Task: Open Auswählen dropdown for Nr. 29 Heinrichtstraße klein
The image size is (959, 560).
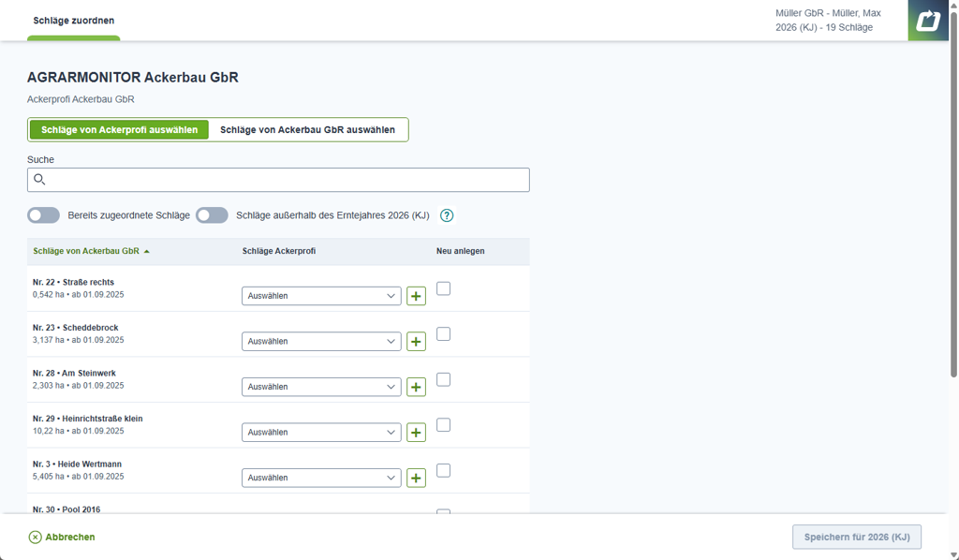Action: tap(321, 433)
